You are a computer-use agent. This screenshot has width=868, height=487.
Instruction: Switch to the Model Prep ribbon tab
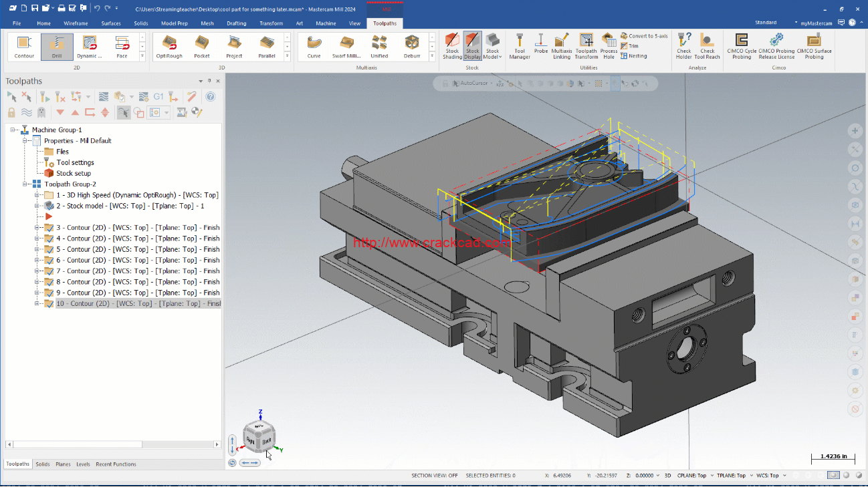coord(175,23)
